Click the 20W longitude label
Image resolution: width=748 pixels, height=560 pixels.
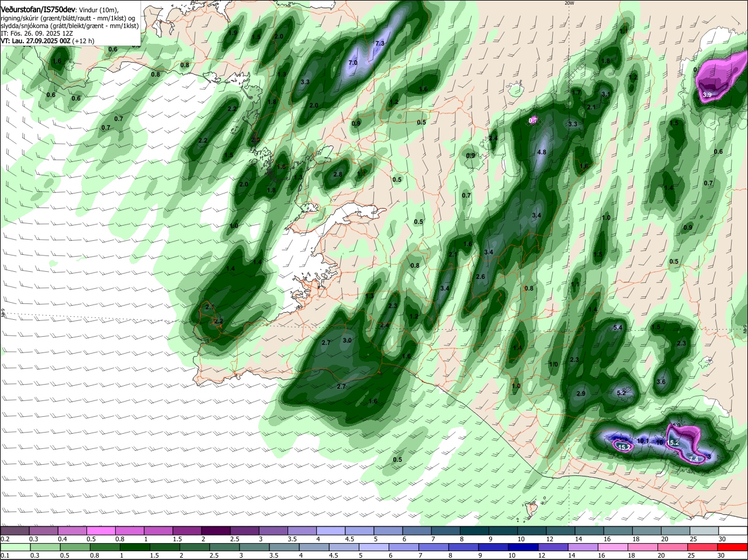coord(569,3)
